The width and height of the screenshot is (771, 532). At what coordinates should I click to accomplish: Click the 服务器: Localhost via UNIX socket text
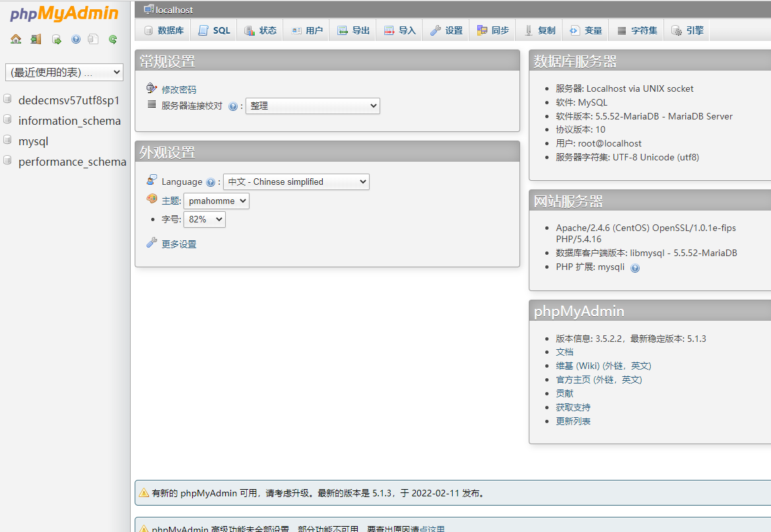624,88
